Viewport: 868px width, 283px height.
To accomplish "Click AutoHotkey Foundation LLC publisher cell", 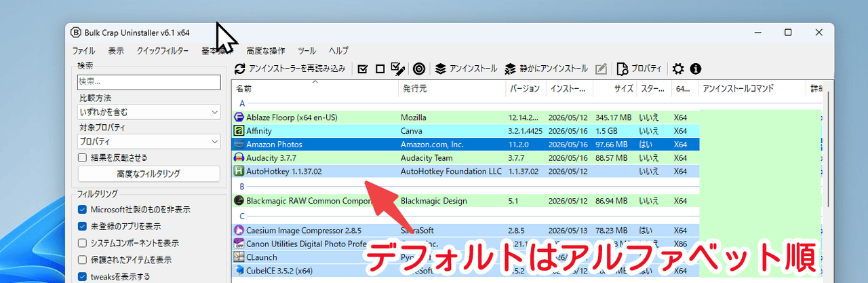I will [451, 172].
